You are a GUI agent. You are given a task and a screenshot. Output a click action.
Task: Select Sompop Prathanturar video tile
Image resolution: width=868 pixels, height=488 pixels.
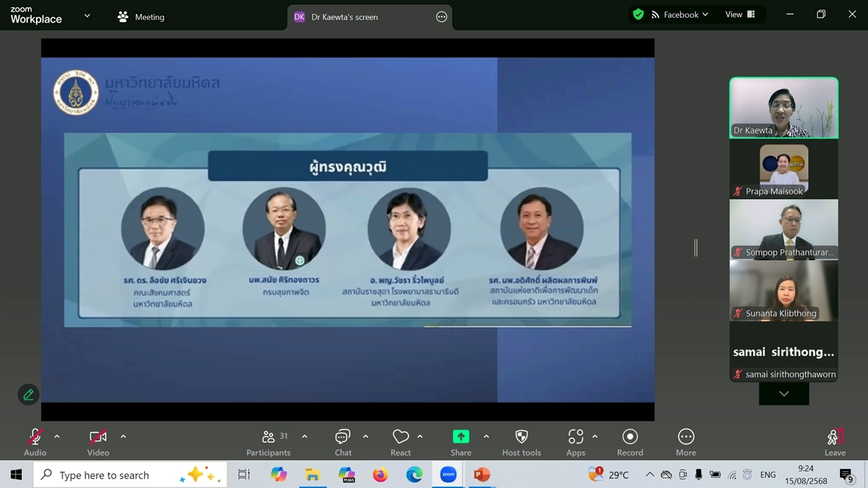(784, 230)
